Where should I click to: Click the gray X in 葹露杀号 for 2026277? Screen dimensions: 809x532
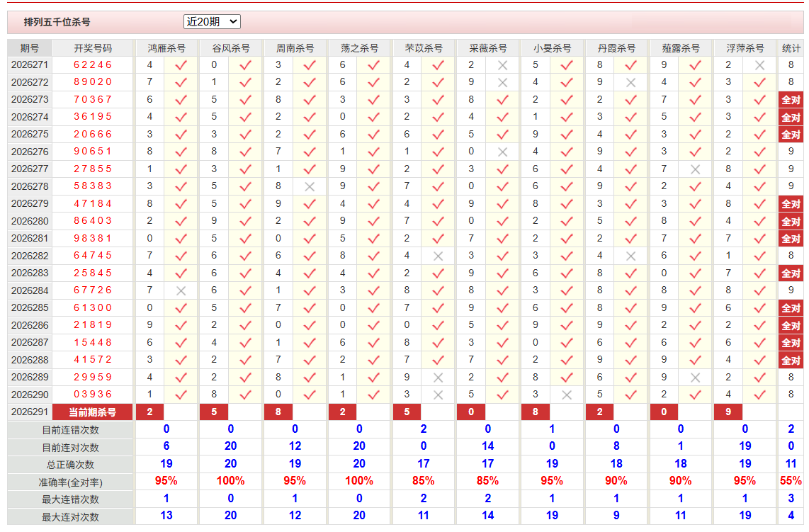click(x=695, y=169)
